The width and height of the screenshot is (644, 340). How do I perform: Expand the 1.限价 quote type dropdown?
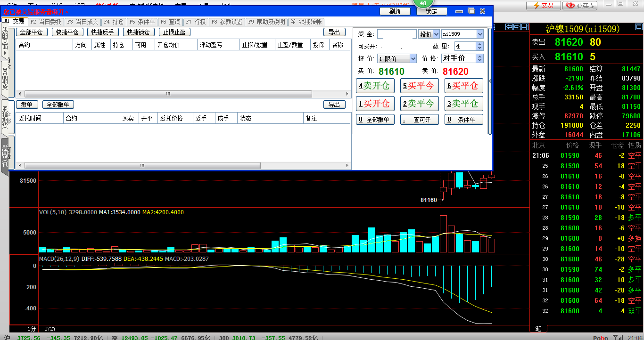pos(413,59)
